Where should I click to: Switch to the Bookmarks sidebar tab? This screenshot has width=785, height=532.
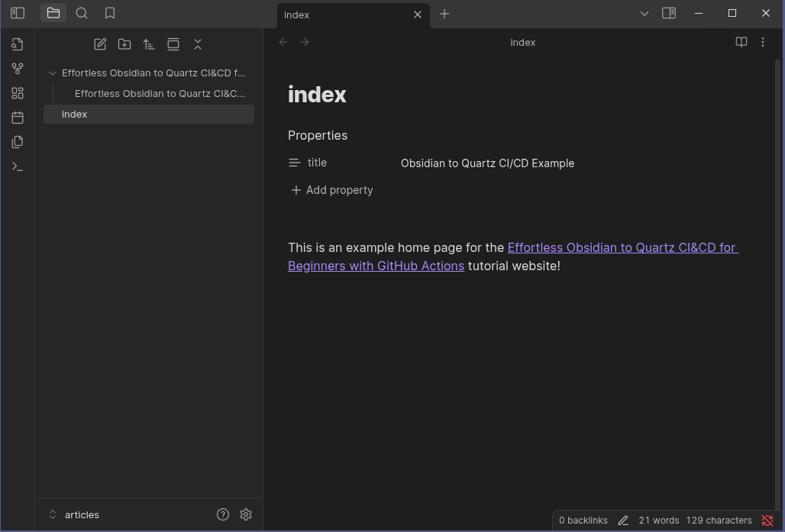(x=110, y=13)
